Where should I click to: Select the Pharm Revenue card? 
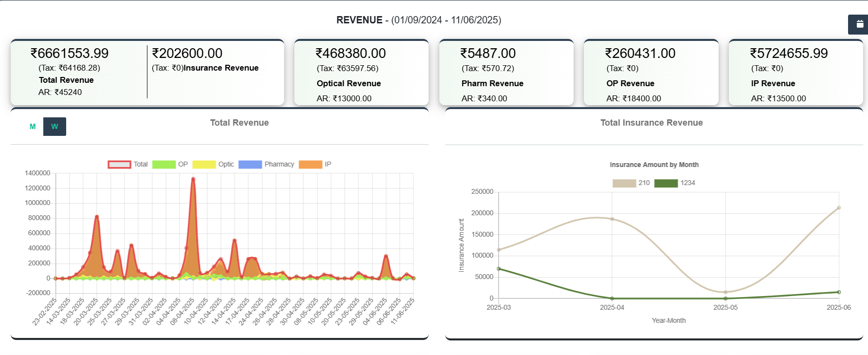click(506, 73)
